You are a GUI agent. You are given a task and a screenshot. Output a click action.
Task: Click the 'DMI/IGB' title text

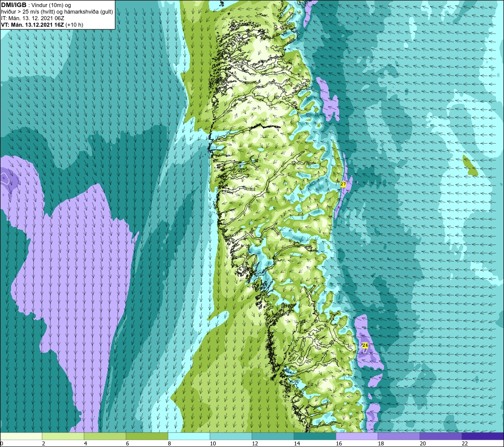[14, 5]
